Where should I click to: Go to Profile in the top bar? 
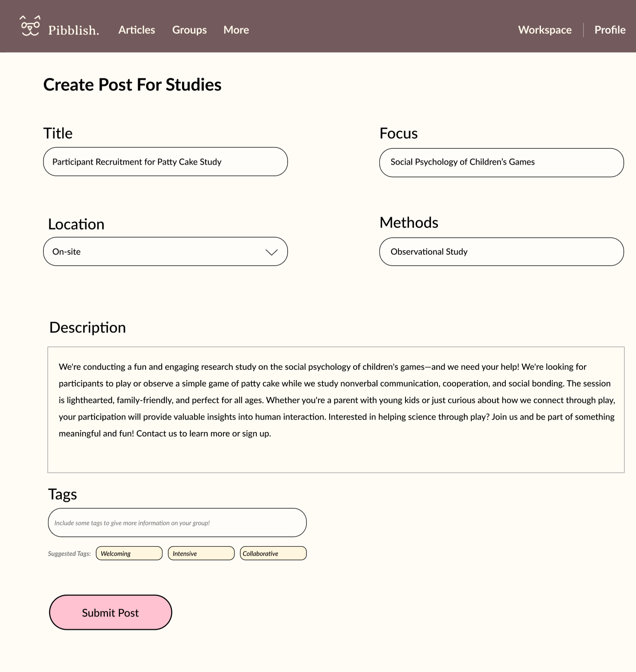(609, 30)
